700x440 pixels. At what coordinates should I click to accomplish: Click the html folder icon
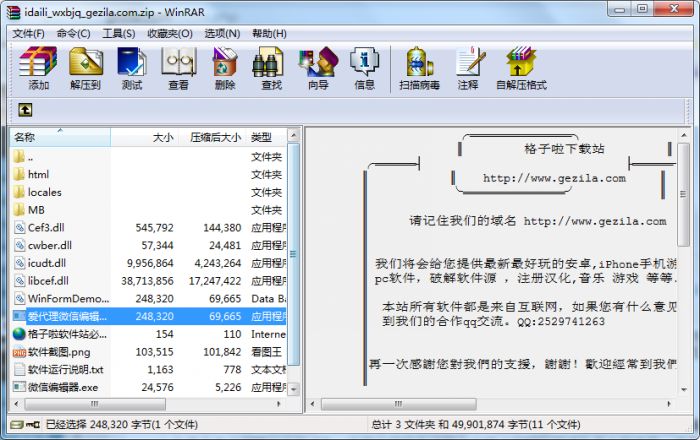click(x=19, y=174)
